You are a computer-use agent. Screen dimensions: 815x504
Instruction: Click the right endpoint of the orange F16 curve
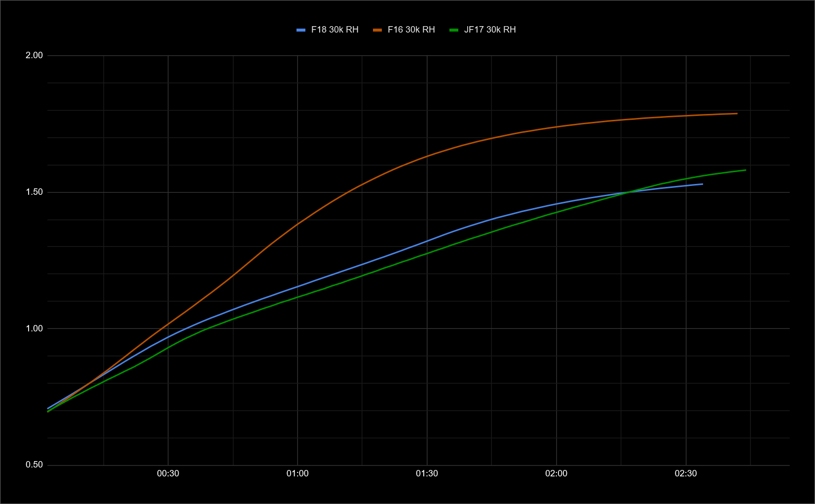point(737,113)
